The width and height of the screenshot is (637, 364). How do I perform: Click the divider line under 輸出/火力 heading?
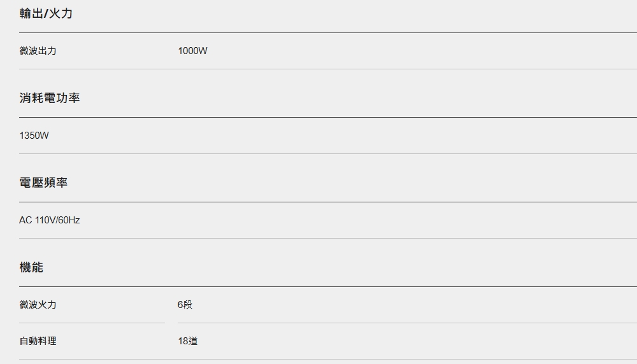[x=328, y=32]
